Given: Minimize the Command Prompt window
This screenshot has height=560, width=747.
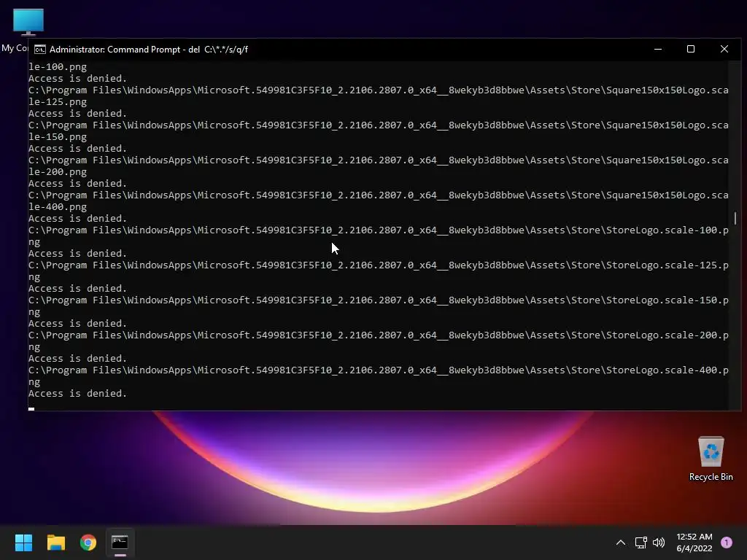Looking at the screenshot, I should pos(658,49).
